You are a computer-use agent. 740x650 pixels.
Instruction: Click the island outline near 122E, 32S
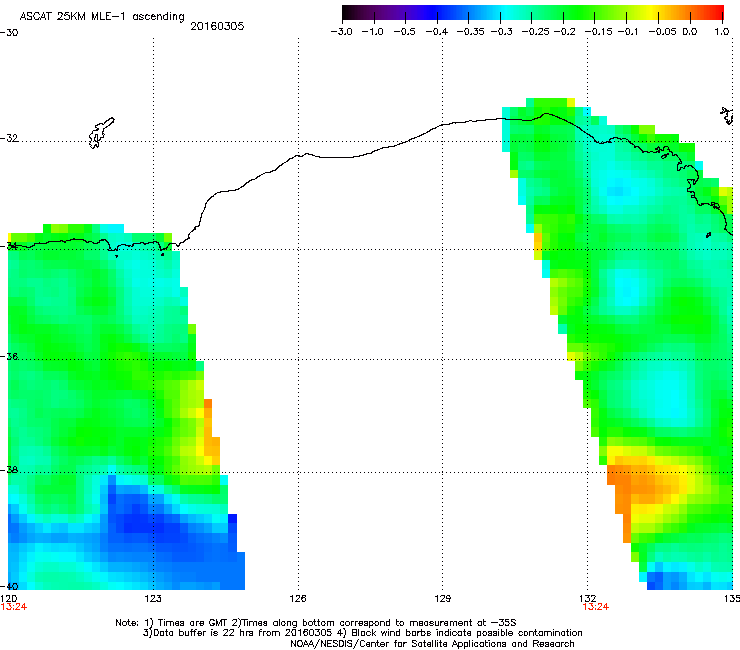[101, 133]
